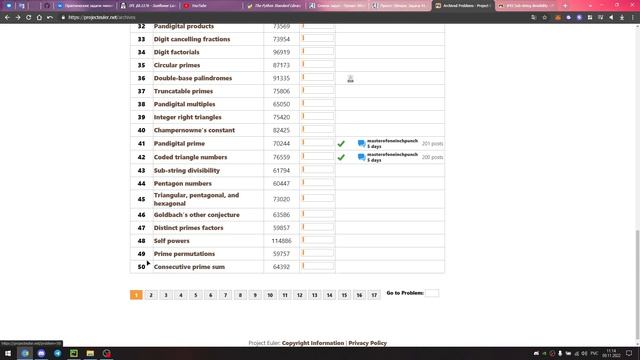Viewport: 640px width, 360px height.
Task: Open problem Self powers
Action: pyautogui.click(x=171, y=241)
